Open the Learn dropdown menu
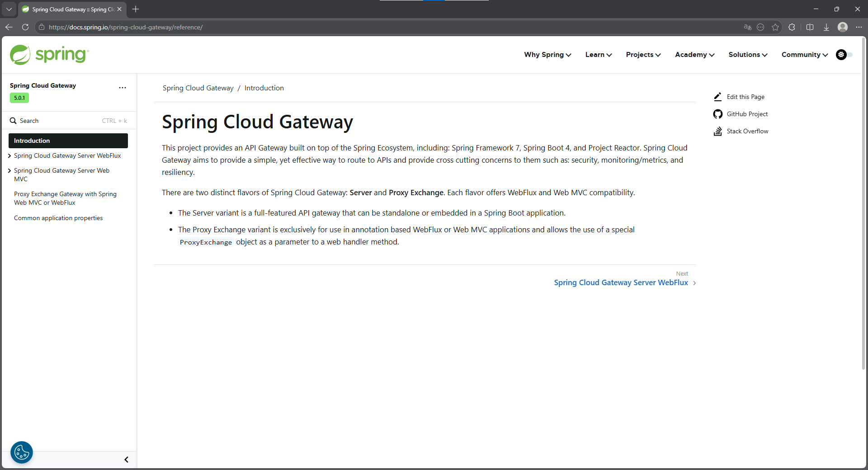 coord(599,55)
